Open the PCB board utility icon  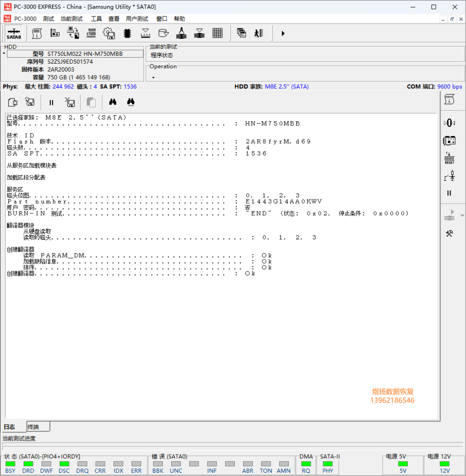click(55, 33)
